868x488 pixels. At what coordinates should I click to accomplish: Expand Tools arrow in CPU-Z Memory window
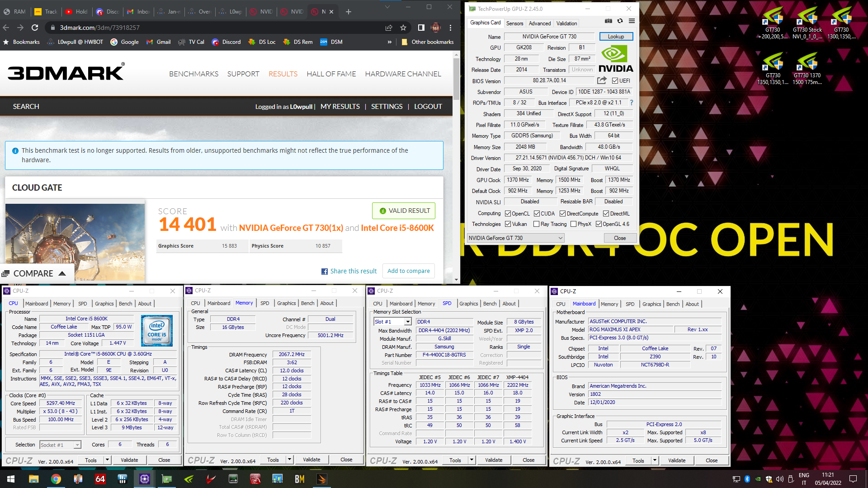(289, 460)
